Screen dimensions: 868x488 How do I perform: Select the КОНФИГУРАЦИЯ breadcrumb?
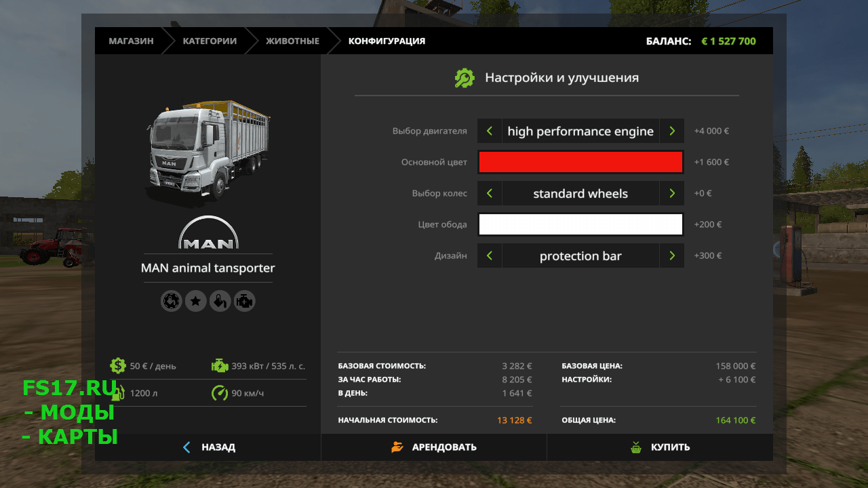[x=387, y=41]
